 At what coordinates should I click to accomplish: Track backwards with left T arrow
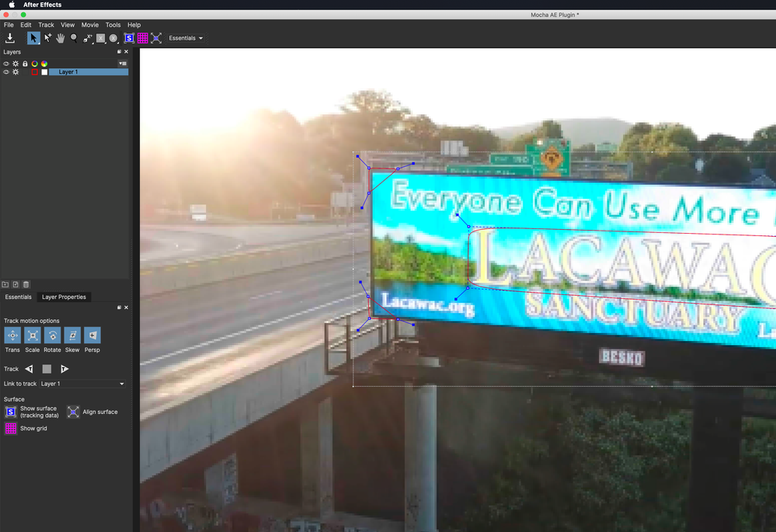point(30,369)
